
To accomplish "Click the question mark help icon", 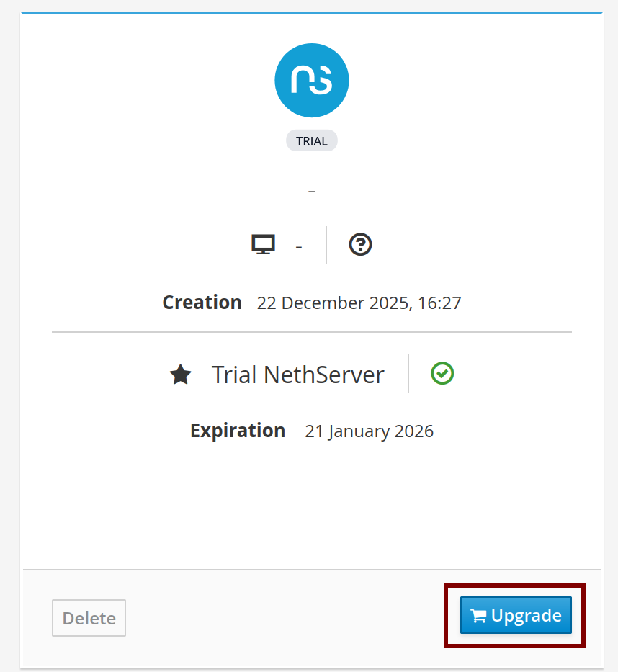I will coord(360,245).
